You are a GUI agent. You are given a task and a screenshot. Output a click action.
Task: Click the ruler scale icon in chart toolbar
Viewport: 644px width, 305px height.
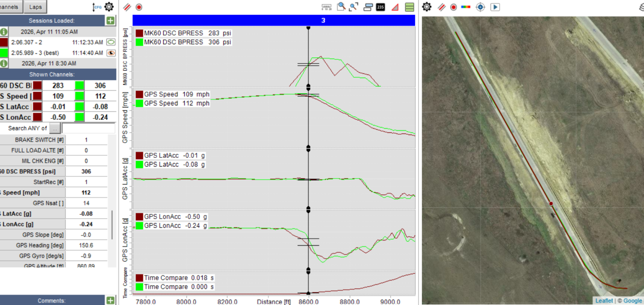327,7
